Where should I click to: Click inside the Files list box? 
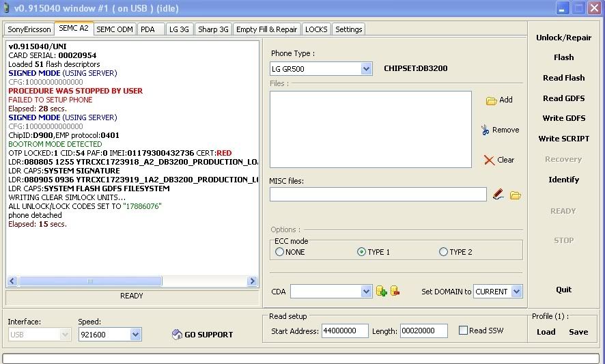(x=370, y=129)
